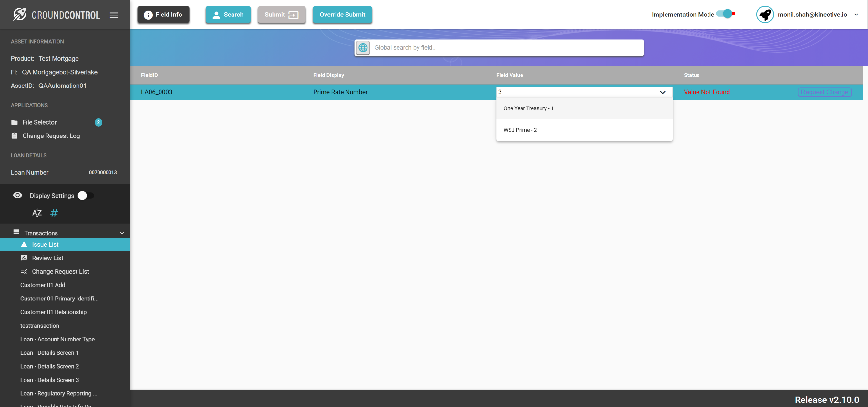Click the globe icon in global search
Image resolution: width=868 pixels, height=407 pixels.
point(363,47)
